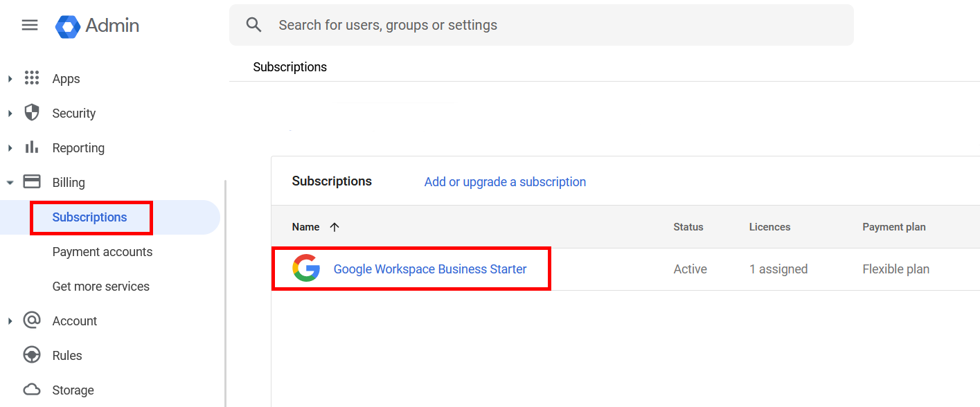Screen dimensions: 980x407
Task: Expand the Security section arrow
Action: pos(10,114)
